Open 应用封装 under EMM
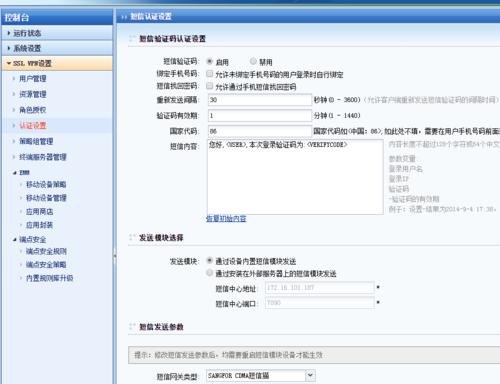 click(x=39, y=225)
